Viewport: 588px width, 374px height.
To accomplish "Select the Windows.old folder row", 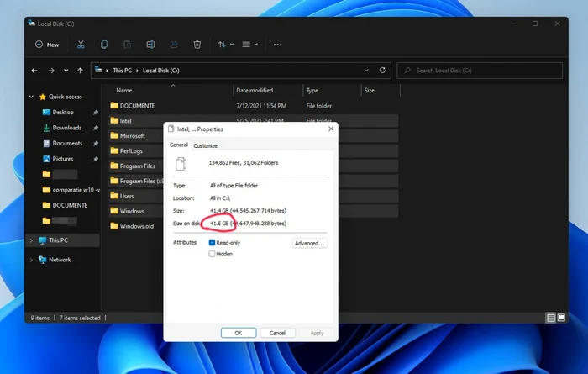I will (136, 226).
